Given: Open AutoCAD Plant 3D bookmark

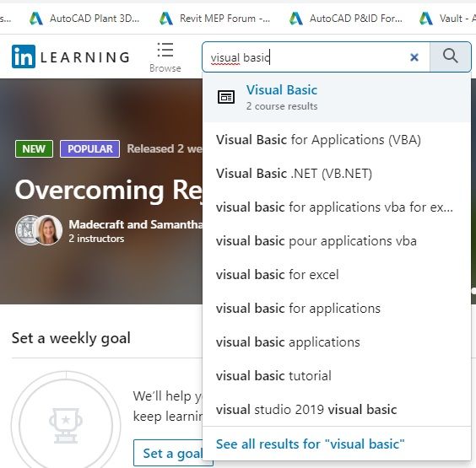Looking at the screenshot, I should click(84, 19).
